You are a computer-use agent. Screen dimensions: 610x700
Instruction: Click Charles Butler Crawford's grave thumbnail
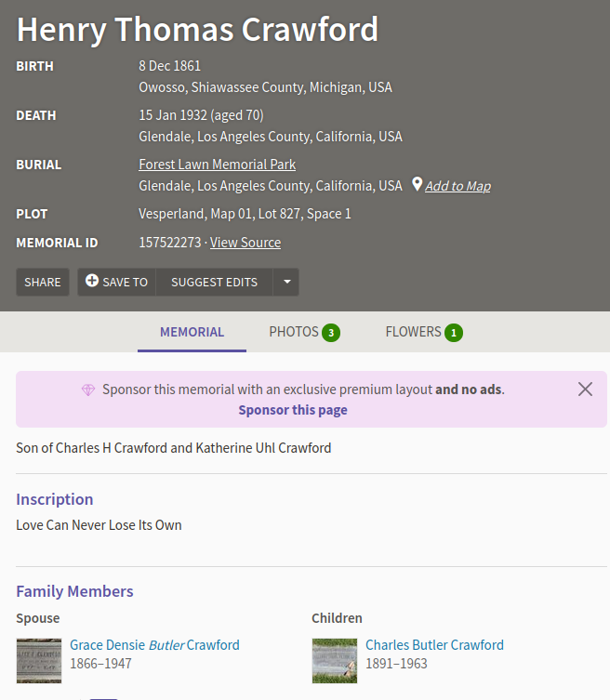click(x=335, y=660)
